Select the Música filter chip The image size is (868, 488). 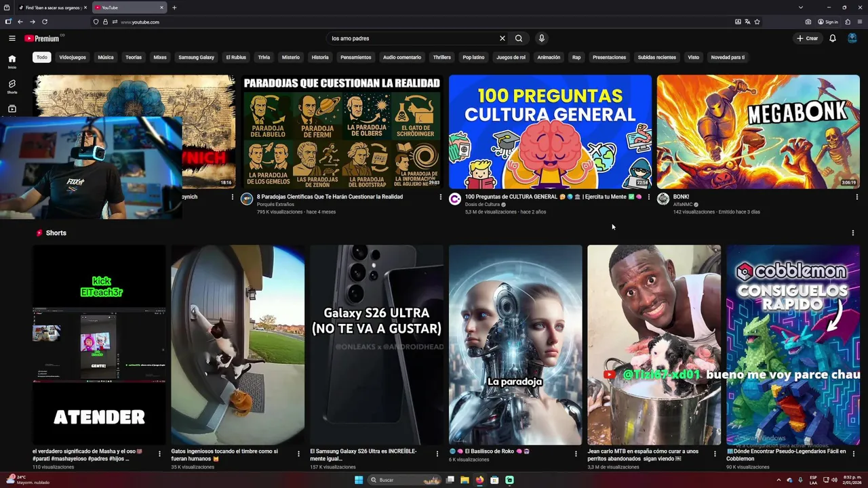(x=106, y=58)
